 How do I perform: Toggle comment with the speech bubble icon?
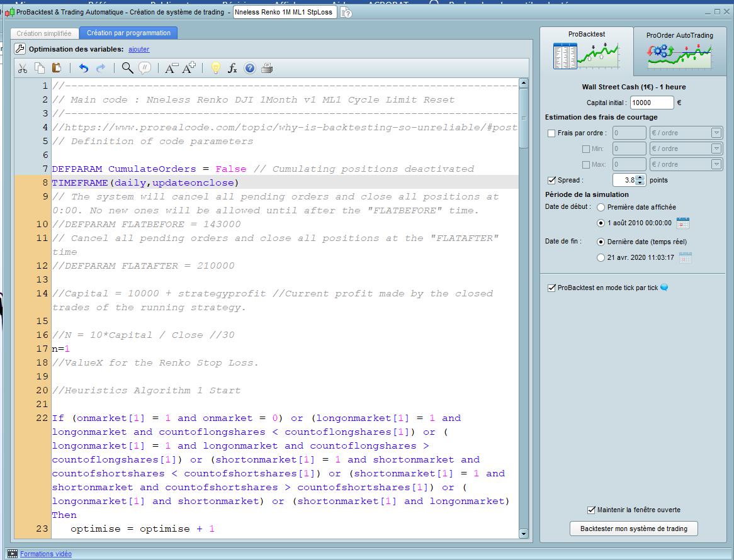click(145, 69)
